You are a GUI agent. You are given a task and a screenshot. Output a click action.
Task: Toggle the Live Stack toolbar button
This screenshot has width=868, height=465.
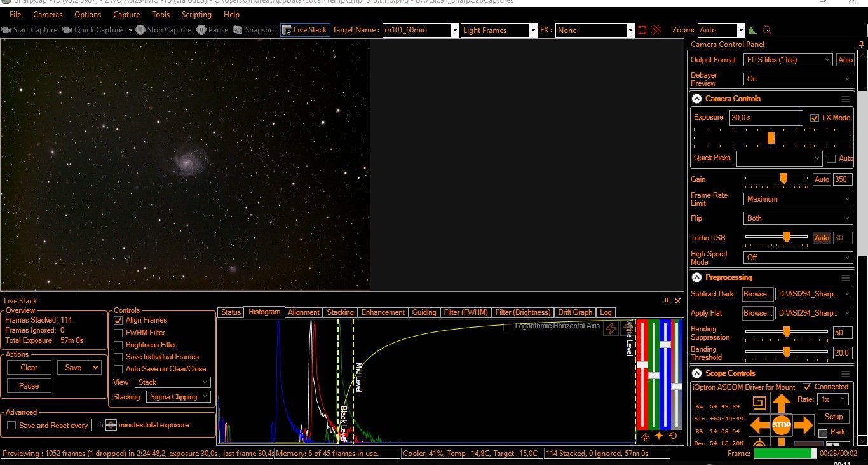(x=305, y=30)
